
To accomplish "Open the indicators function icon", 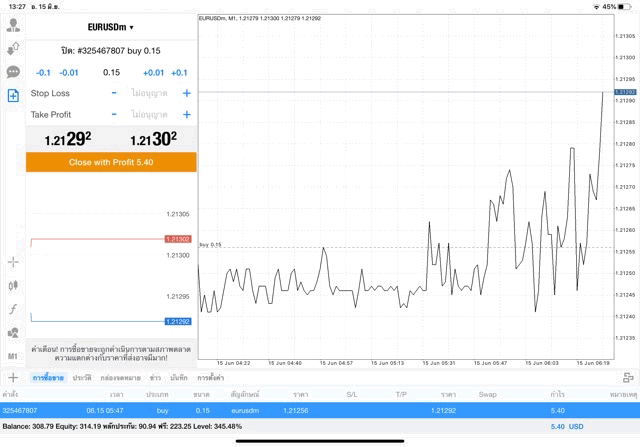I will 13,309.
